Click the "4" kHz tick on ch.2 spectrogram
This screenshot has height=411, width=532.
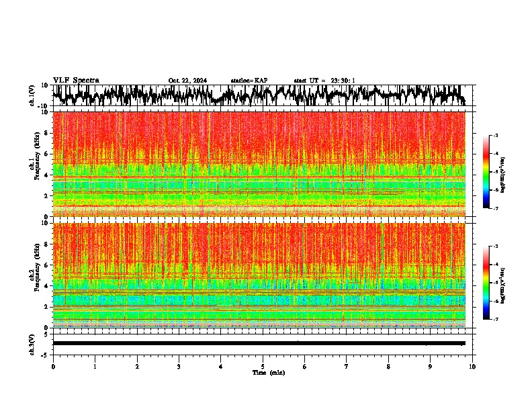[46, 286]
